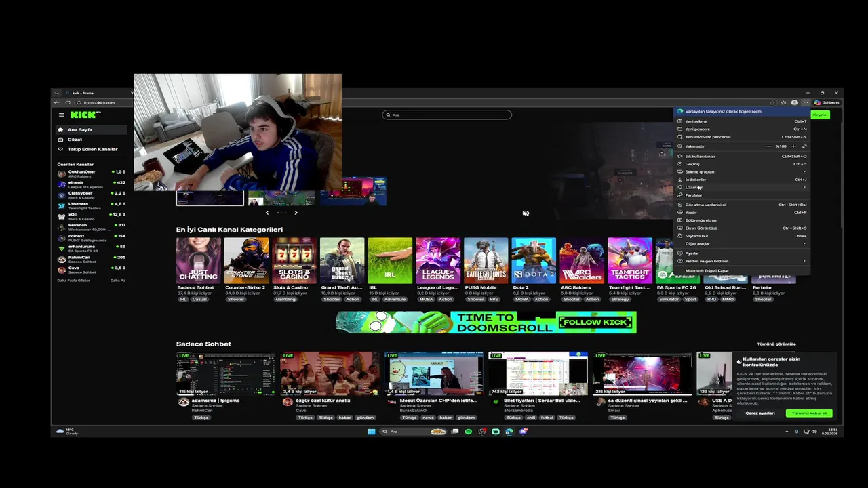Show previous featured stream carousel arrow
This screenshot has height=488, width=868.
267,213
